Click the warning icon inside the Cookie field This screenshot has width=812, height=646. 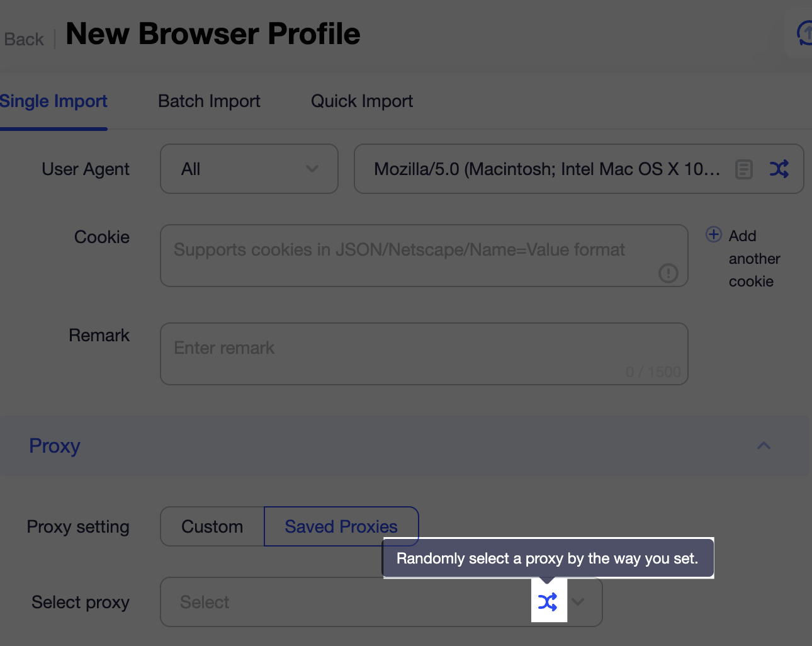(668, 273)
